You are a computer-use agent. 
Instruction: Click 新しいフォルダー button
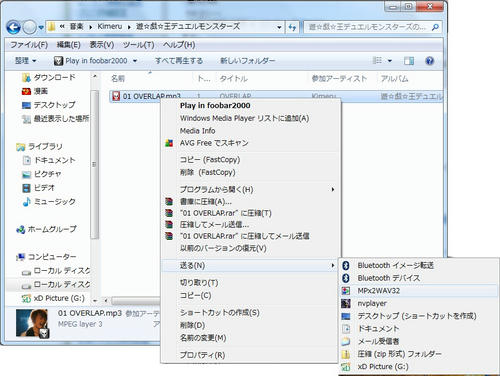(x=247, y=61)
